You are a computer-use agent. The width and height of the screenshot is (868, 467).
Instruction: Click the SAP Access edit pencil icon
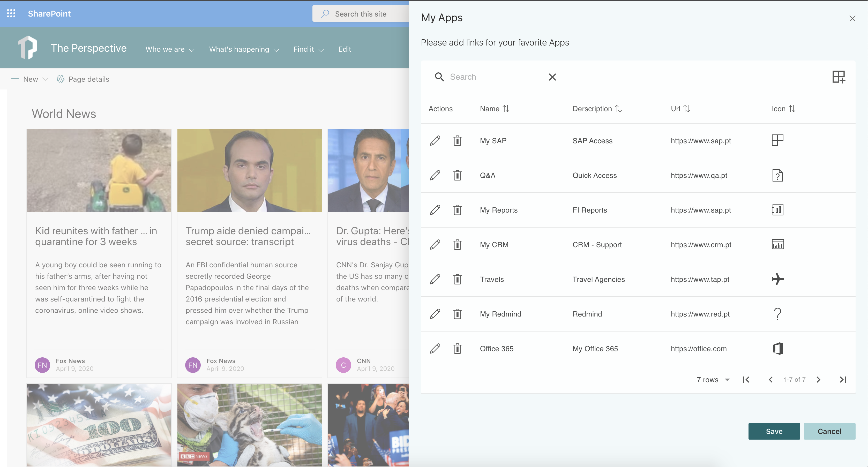[x=435, y=140]
